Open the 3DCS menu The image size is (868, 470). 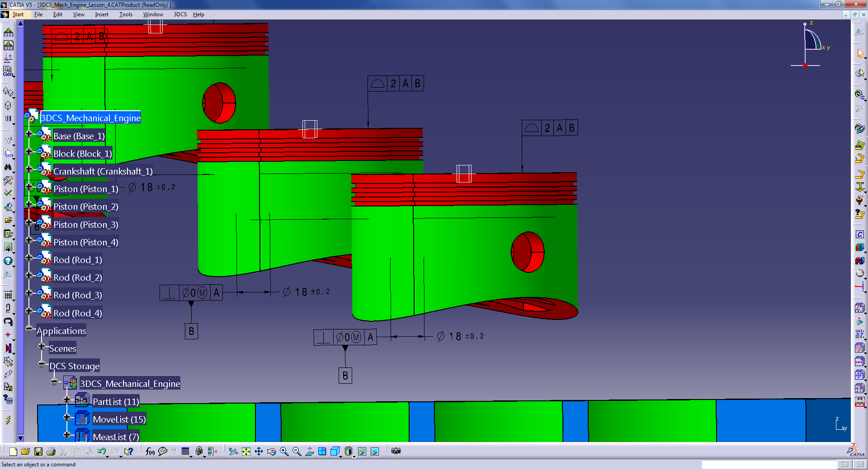(x=179, y=14)
